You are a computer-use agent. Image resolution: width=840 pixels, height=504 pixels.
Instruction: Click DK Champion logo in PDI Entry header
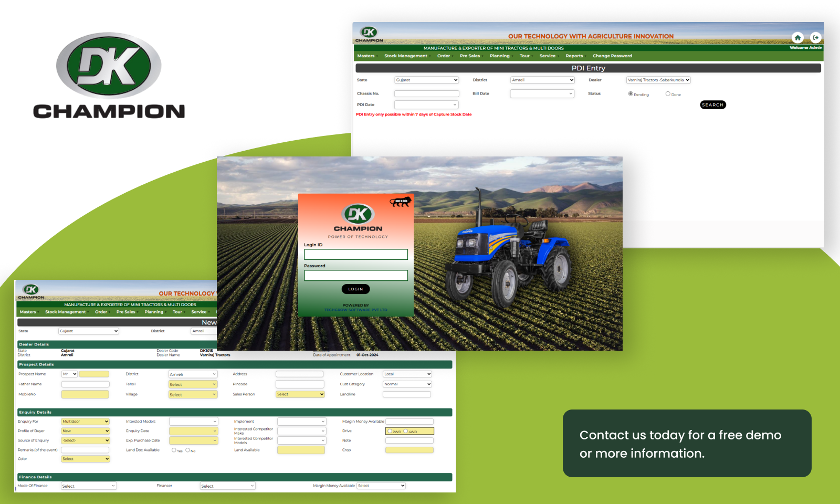click(x=369, y=34)
